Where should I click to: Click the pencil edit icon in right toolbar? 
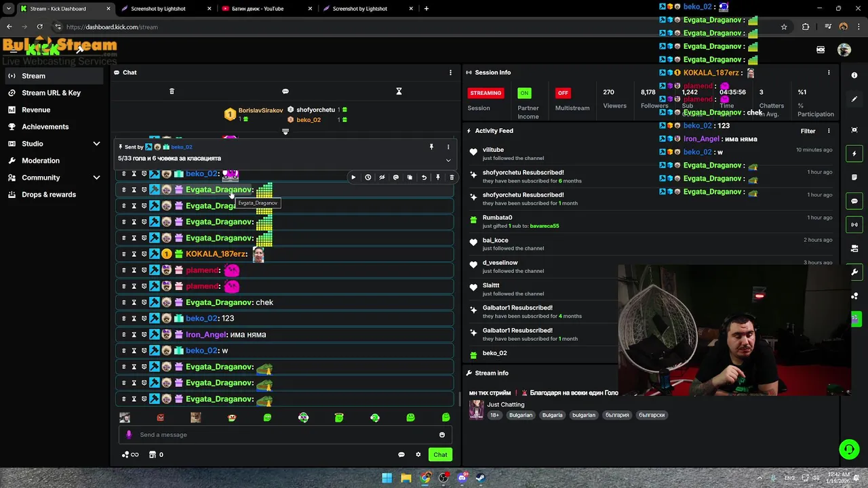[x=854, y=100]
